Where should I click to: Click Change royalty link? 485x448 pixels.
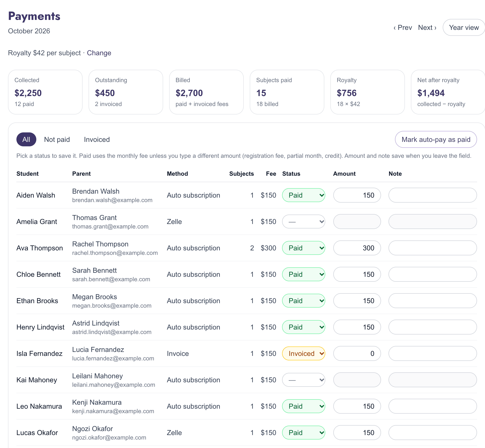coord(99,53)
